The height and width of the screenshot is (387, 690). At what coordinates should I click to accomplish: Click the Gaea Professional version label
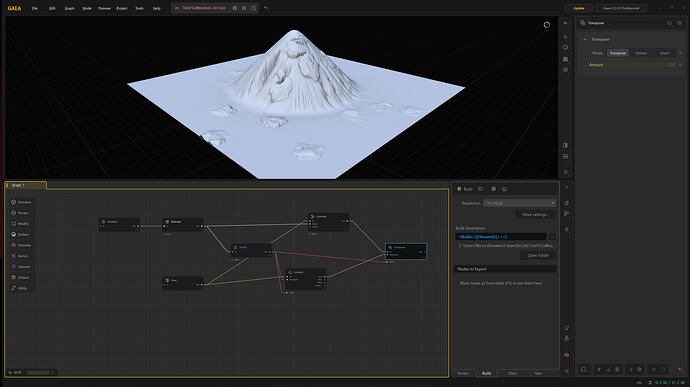click(621, 8)
